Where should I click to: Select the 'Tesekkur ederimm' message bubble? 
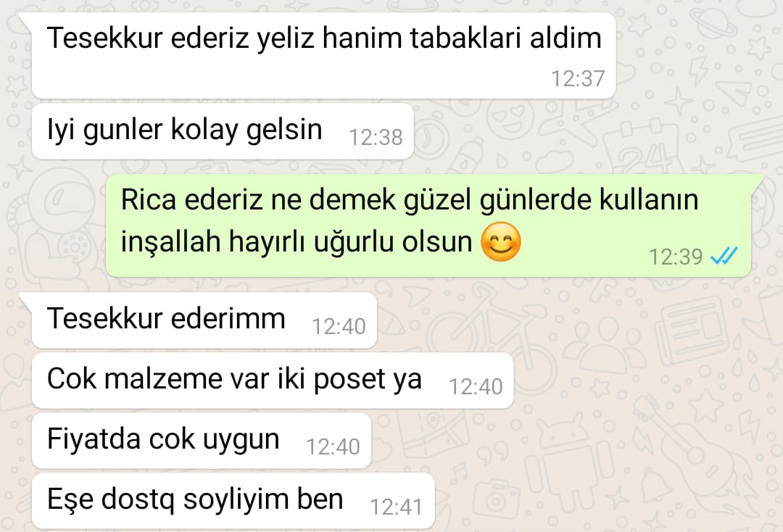(204, 320)
